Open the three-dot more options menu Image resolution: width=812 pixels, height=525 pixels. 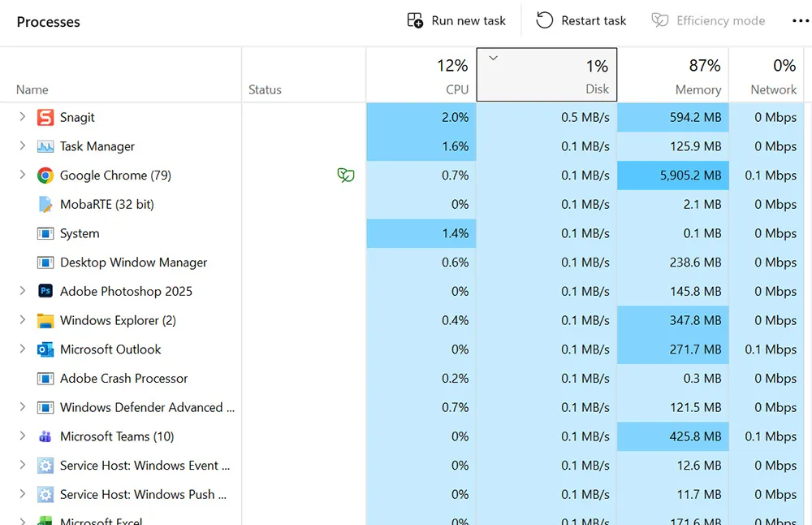point(800,20)
